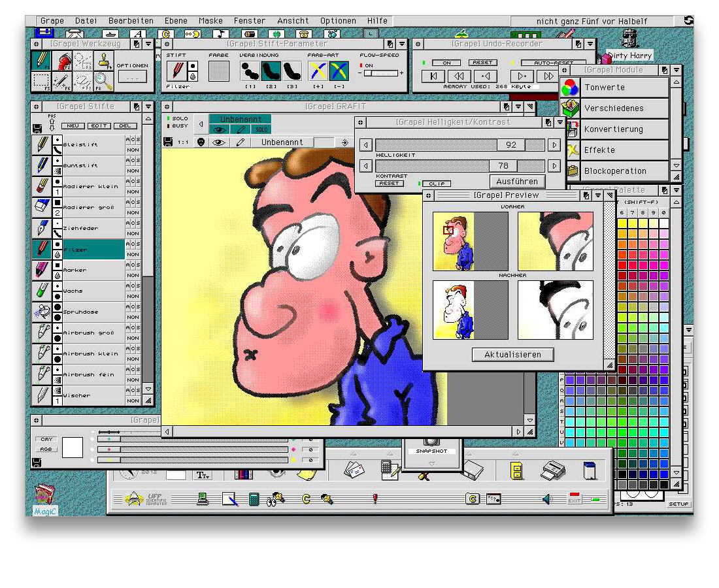
Task: Toggle SOLO button on Unbenannt layer
Action: coord(261,130)
